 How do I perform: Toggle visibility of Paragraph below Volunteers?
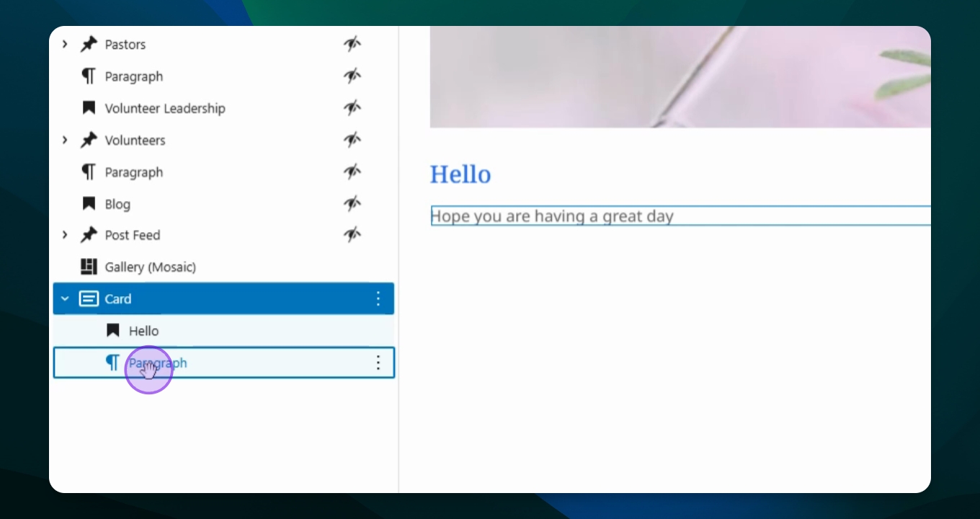pos(352,172)
